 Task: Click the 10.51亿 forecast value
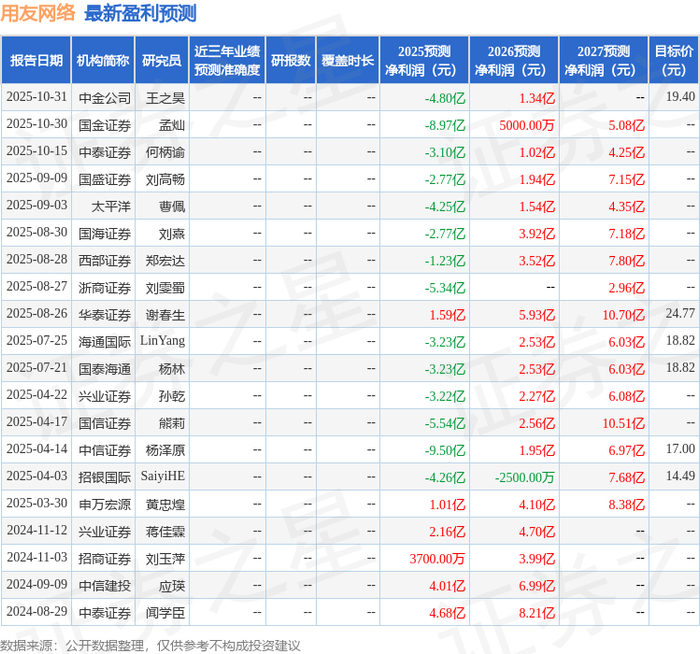(x=624, y=423)
